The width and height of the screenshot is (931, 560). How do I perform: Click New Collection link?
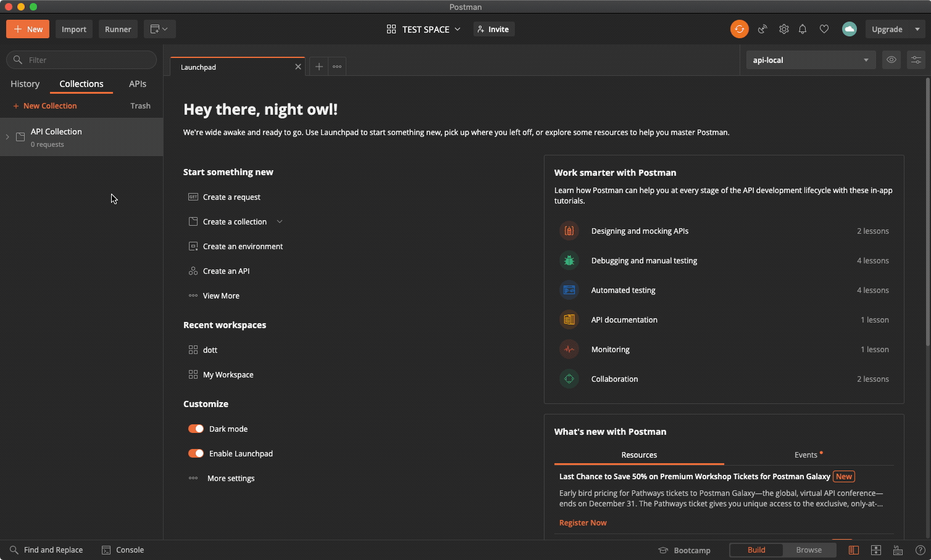(x=45, y=106)
